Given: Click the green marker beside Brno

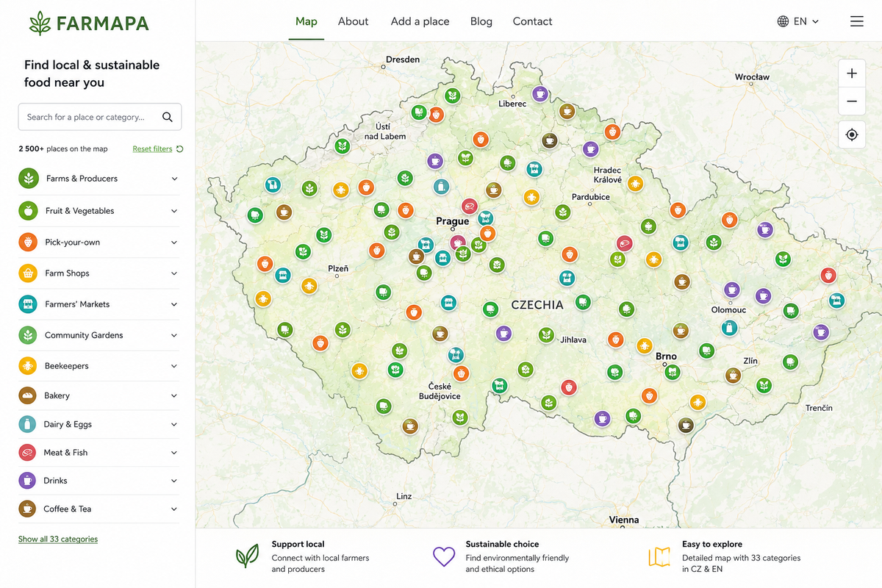Looking at the screenshot, I should coord(672,373).
